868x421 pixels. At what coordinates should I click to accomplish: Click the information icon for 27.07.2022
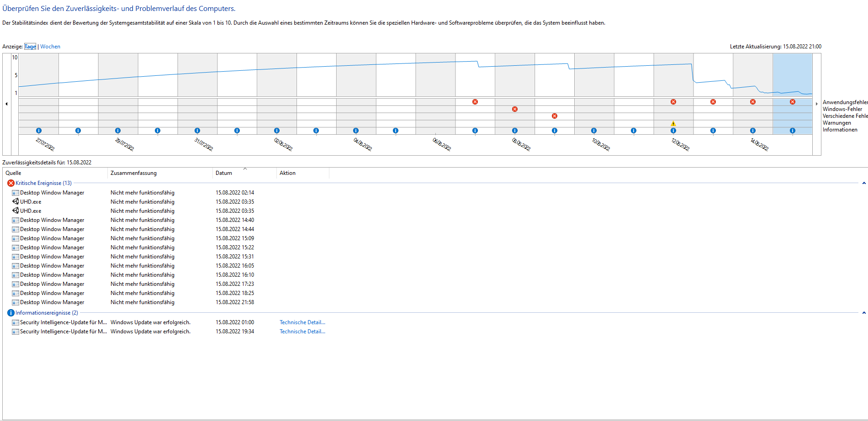coord(39,131)
